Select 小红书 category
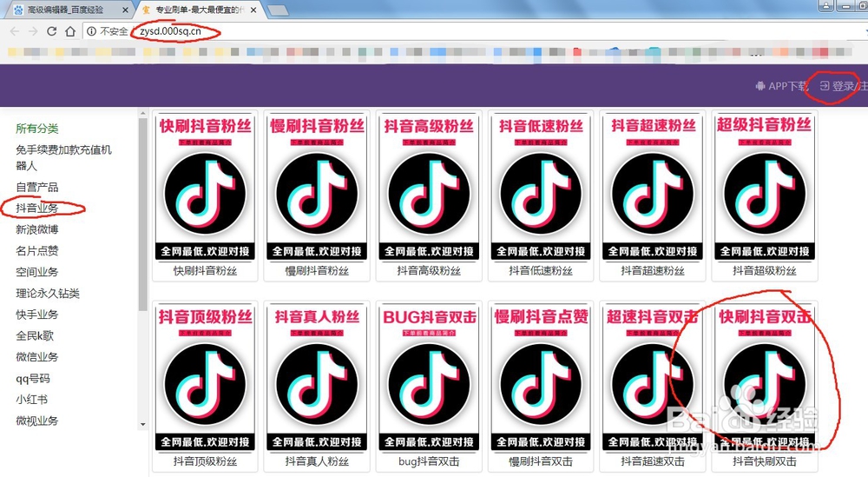Viewport: 868px width, 477px height. 31,400
